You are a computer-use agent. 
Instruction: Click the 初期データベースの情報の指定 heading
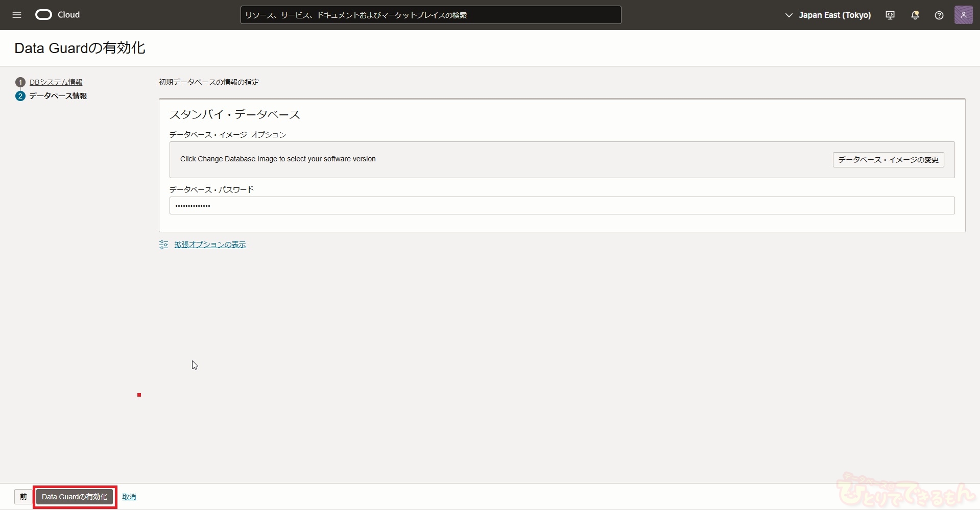[x=208, y=82]
